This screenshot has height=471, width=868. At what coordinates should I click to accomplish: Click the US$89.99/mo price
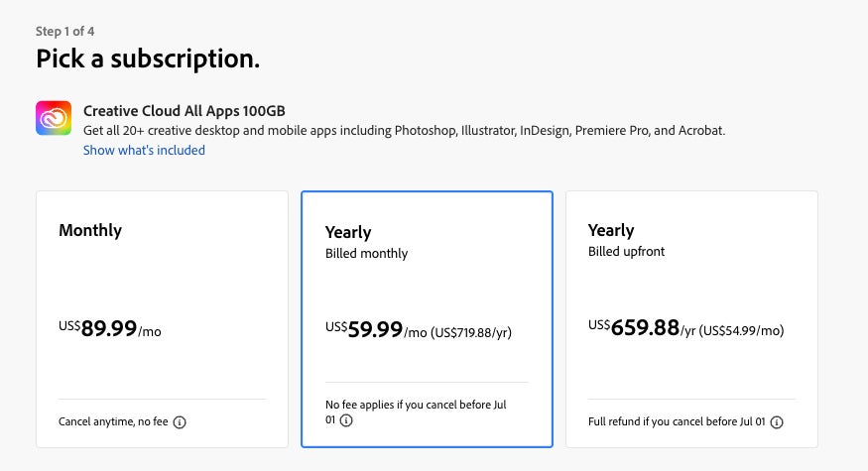click(x=109, y=329)
